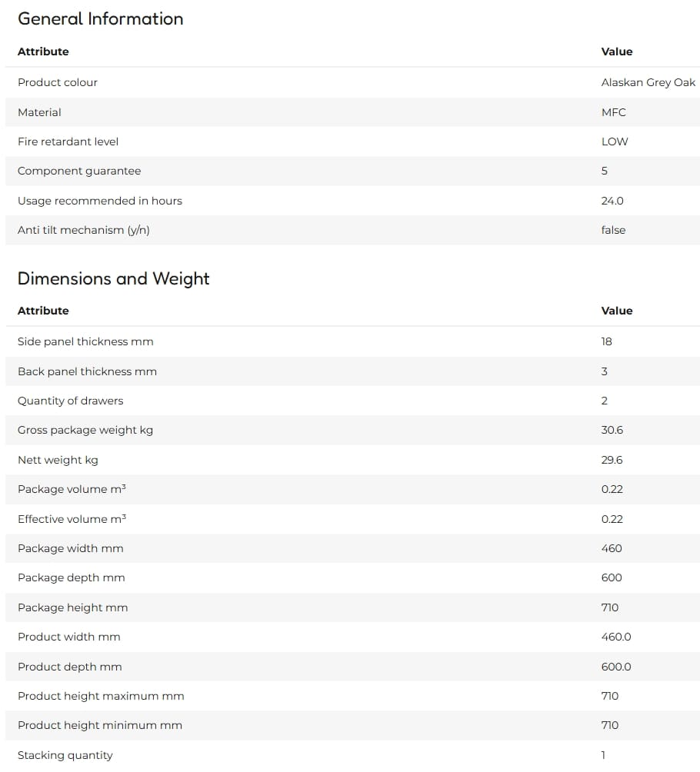Select the Nett weight kg label
This screenshot has height=772, width=700.
(58, 460)
